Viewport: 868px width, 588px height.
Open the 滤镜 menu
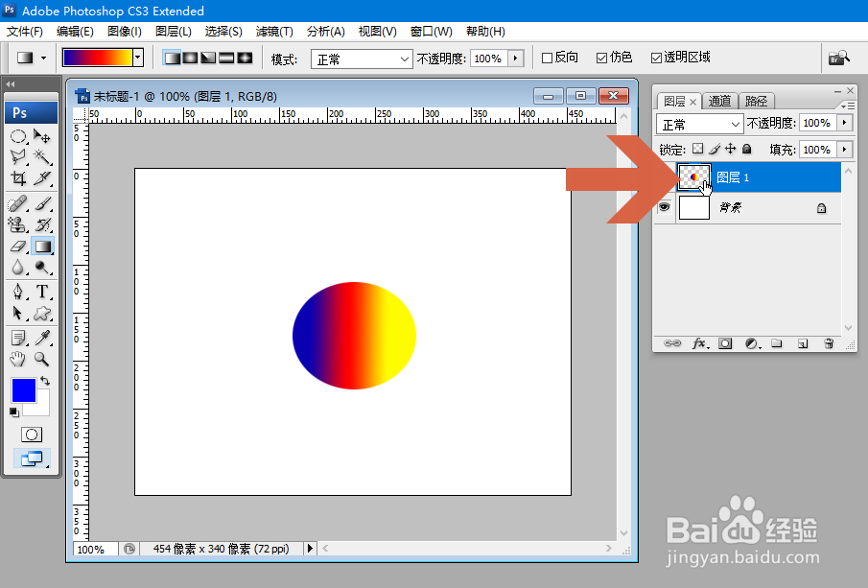pyautogui.click(x=274, y=31)
